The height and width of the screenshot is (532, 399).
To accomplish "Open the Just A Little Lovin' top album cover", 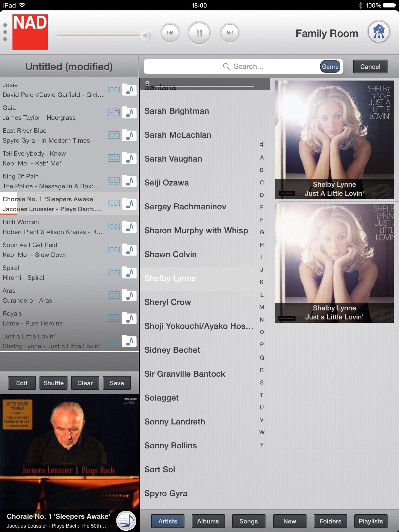I will click(x=334, y=140).
